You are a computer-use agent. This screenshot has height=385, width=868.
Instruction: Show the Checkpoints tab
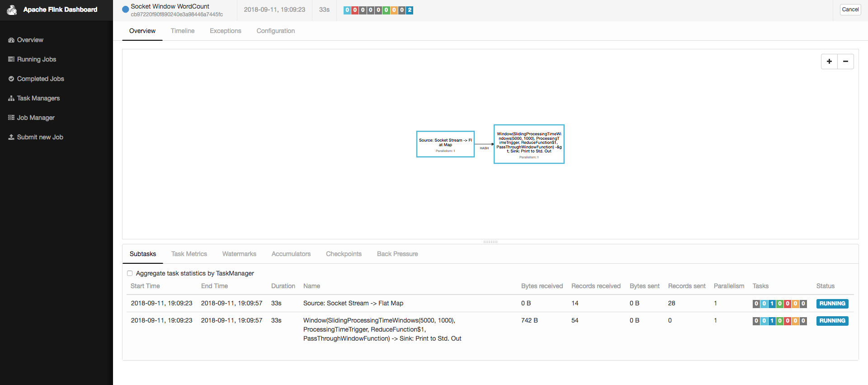click(x=344, y=254)
